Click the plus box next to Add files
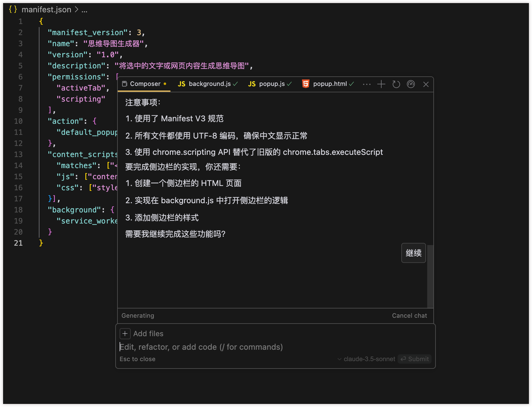The height and width of the screenshot is (407, 532). [125, 334]
